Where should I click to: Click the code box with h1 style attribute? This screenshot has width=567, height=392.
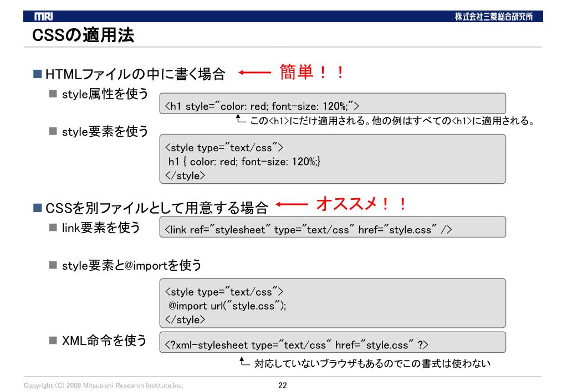[x=333, y=104]
